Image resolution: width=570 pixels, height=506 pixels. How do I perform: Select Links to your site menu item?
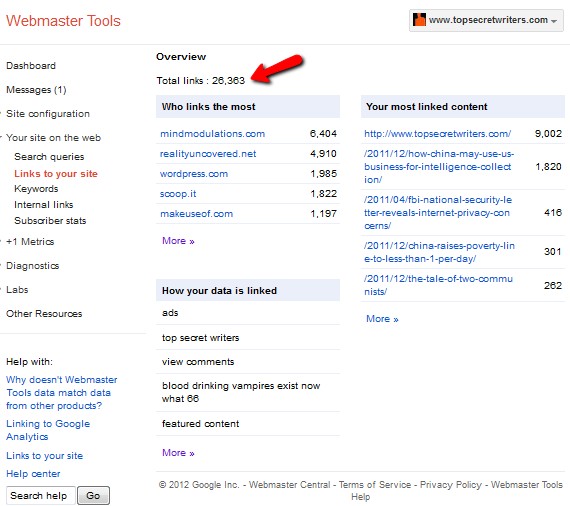tap(56, 174)
